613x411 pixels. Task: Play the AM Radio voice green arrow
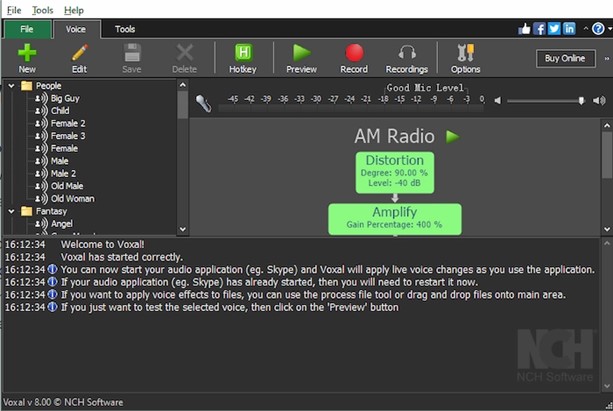(452, 136)
